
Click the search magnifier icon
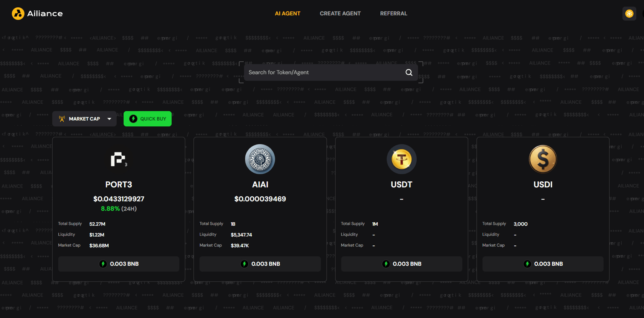pos(409,73)
